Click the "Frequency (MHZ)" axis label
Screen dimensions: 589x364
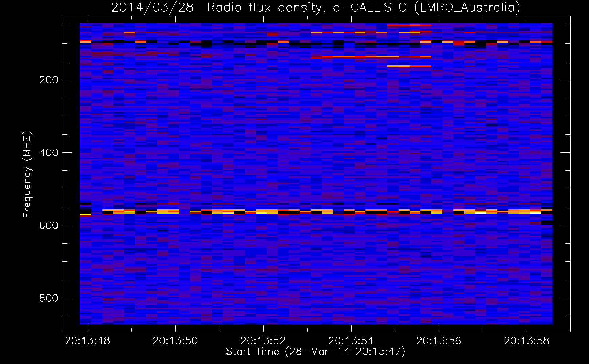click(27, 174)
